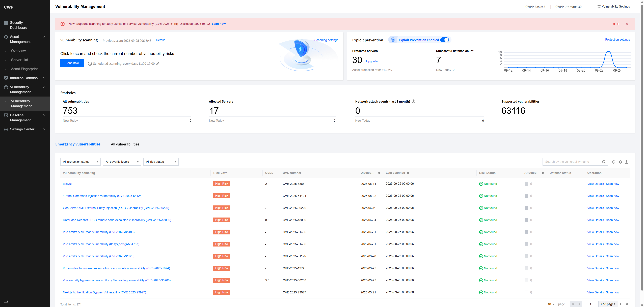Collapse the Asset Management menu chevron
The image size is (644, 307).
click(x=44, y=37)
